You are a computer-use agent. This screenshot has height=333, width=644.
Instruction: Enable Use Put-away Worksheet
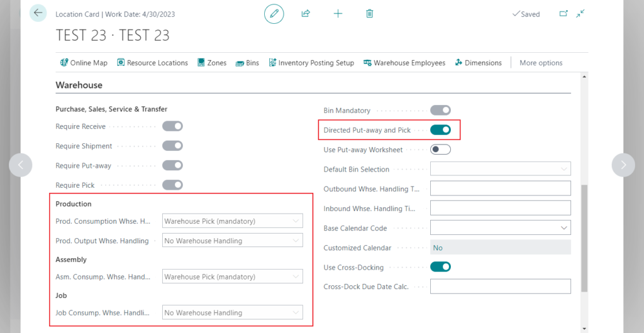pos(440,150)
